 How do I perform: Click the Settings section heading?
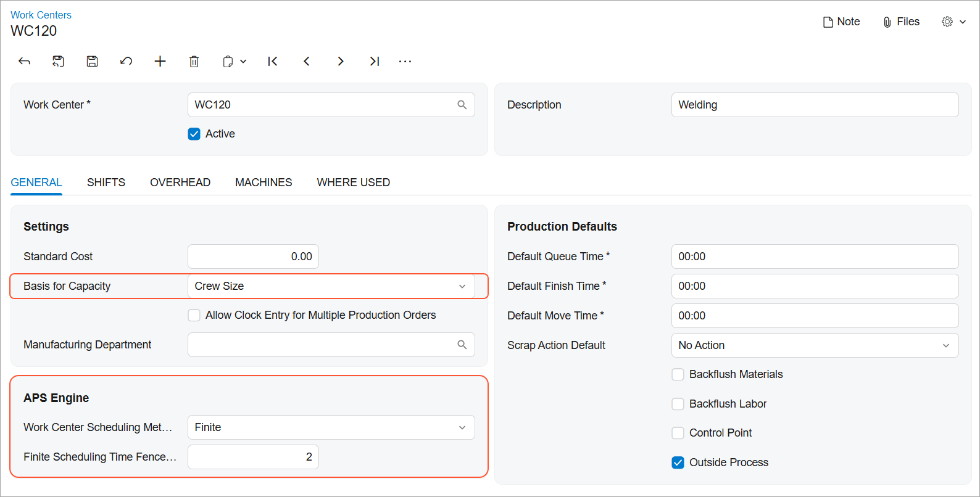click(x=46, y=226)
